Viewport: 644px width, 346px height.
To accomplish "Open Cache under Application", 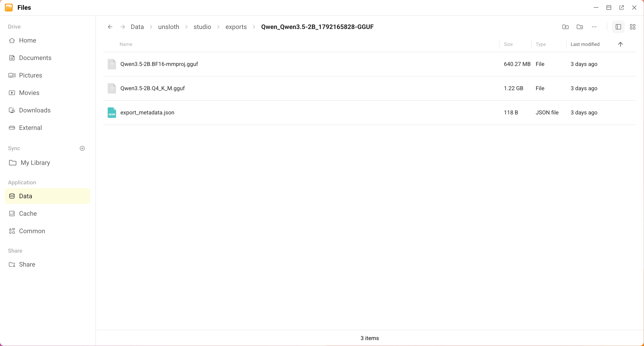I will [47, 214].
